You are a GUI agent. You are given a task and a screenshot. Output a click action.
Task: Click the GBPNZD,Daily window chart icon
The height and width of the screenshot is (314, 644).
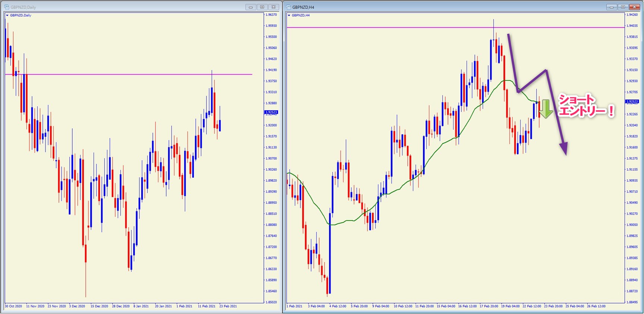[x=6, y=7]
